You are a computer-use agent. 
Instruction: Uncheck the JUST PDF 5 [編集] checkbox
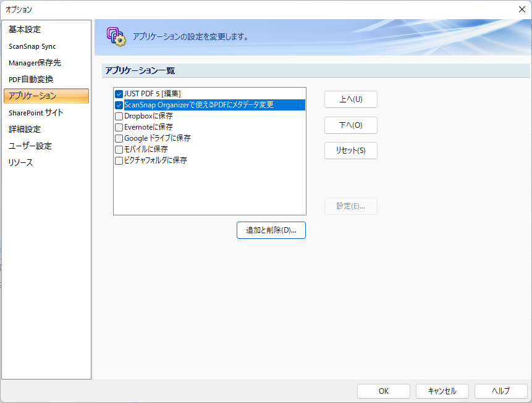coord(119,94)
